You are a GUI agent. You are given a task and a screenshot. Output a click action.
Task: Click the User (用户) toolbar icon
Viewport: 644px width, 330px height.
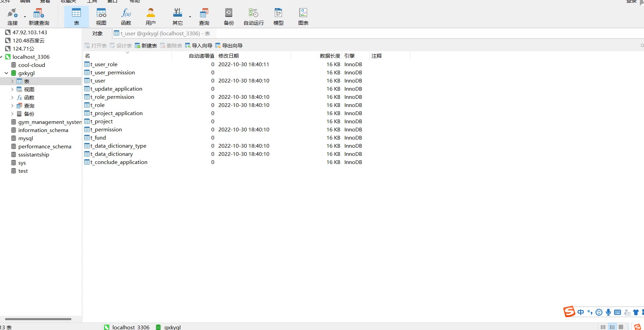coord(150,17)
